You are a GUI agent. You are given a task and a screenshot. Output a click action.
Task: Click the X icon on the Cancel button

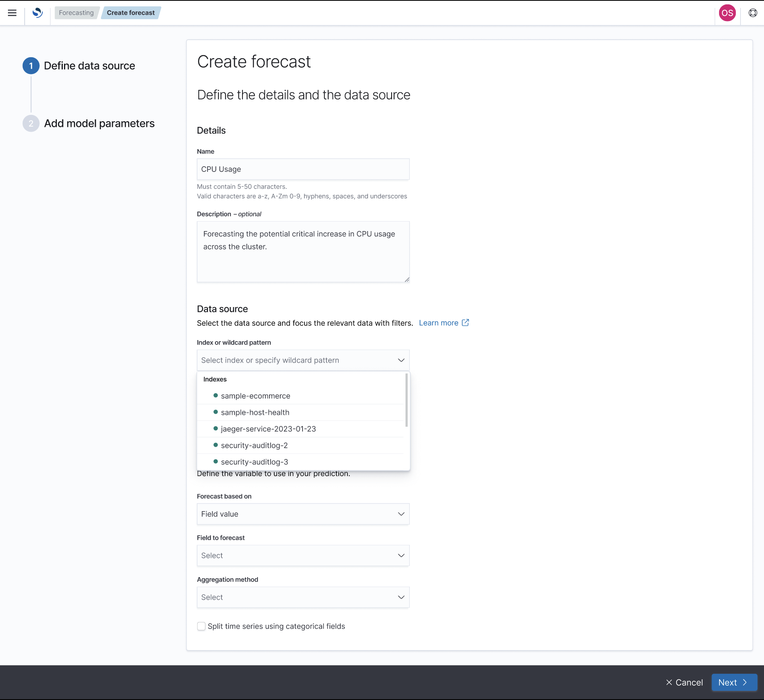click(669, 682)
